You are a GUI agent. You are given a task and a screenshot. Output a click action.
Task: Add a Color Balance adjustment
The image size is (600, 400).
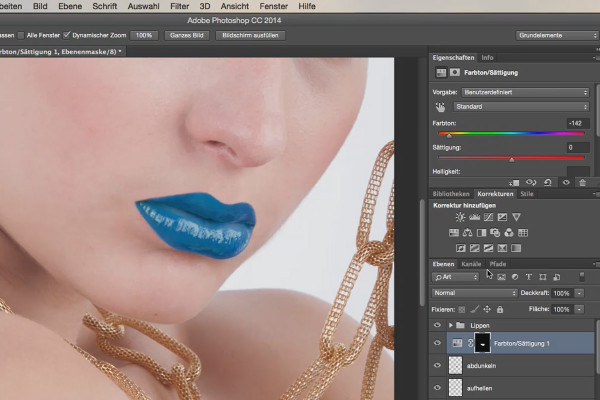[x=468, y=233]
